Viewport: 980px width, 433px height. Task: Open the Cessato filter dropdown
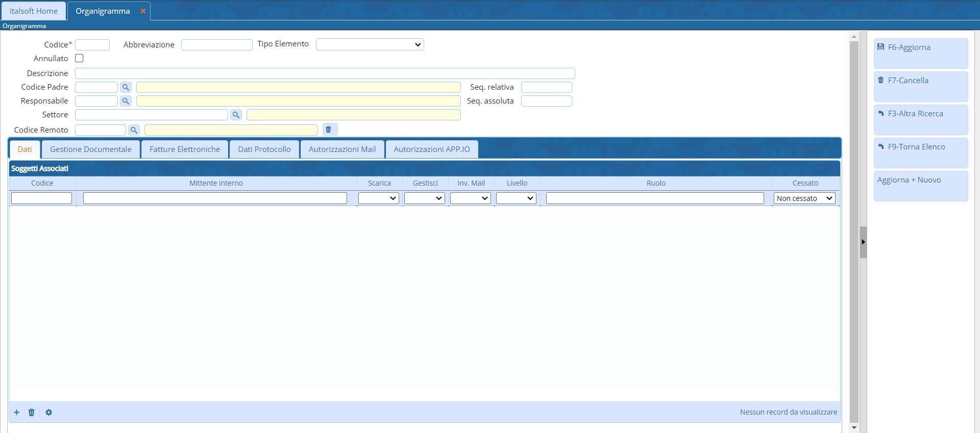[x=804, y=198]
